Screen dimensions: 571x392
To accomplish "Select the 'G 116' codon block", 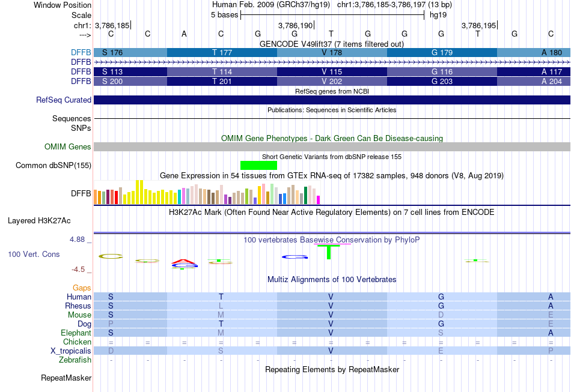I will pyautogui.click(x=442, y=71).
